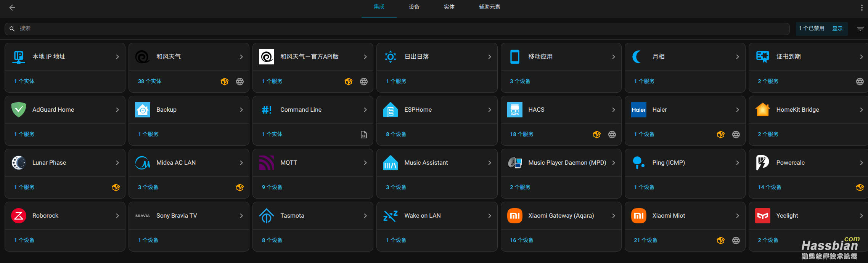Click the cloud globe icon on HACS card

tap(612, 135)
